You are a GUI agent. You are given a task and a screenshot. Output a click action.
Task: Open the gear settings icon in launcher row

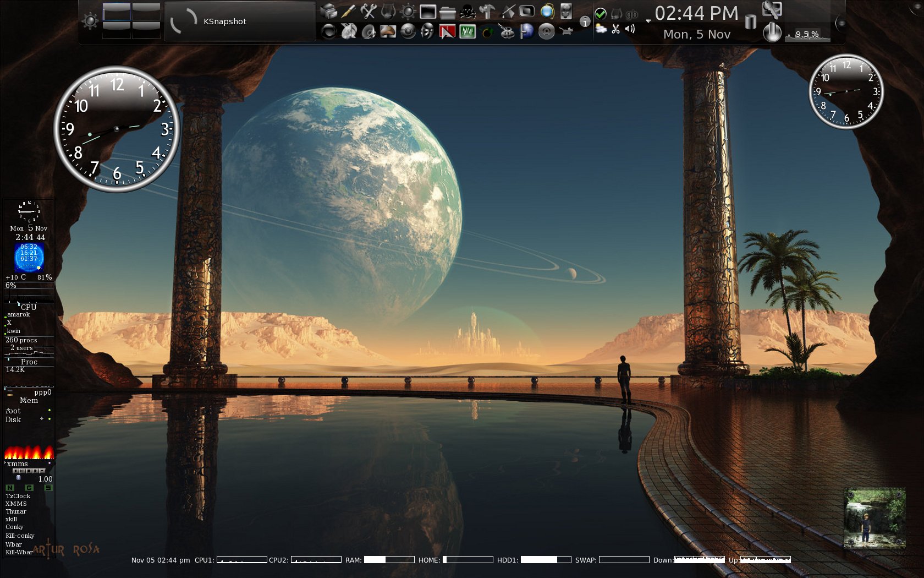408,11
